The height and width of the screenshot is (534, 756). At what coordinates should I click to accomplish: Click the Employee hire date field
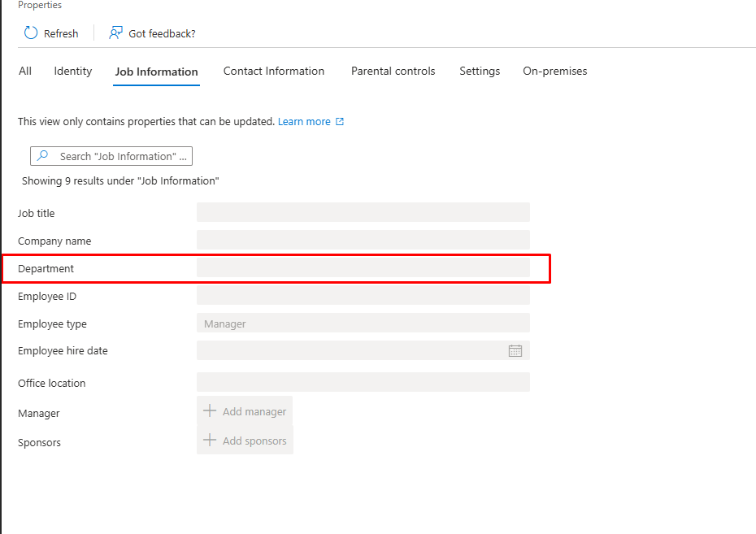coord(363,350)
